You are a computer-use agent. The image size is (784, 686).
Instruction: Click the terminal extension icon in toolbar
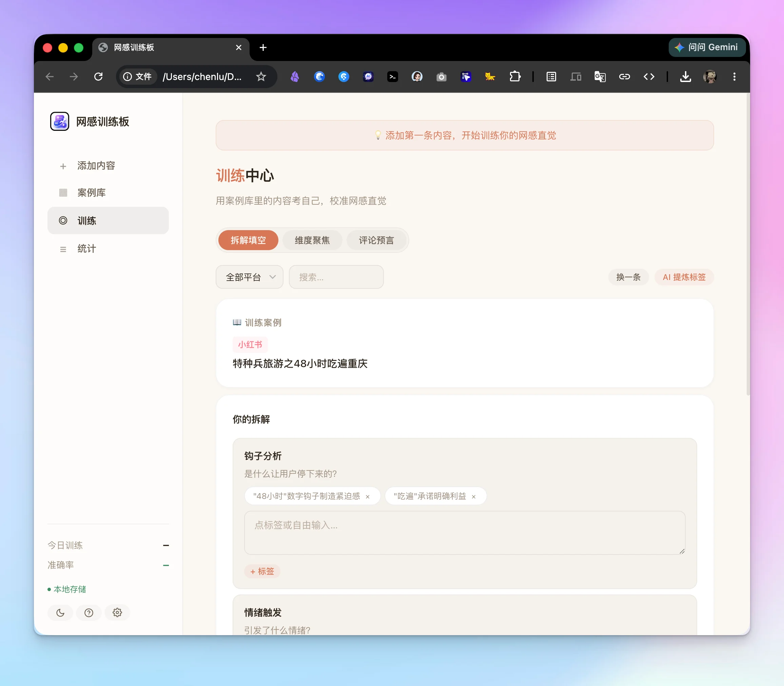coord(393,77)
